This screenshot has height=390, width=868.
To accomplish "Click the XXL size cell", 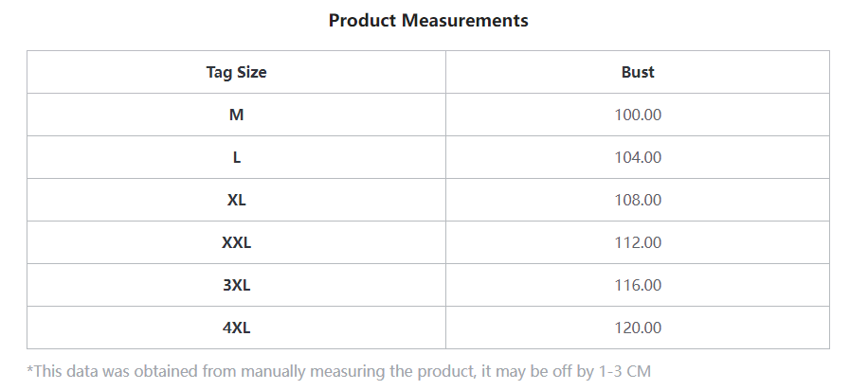I will [x=236, y=242].
